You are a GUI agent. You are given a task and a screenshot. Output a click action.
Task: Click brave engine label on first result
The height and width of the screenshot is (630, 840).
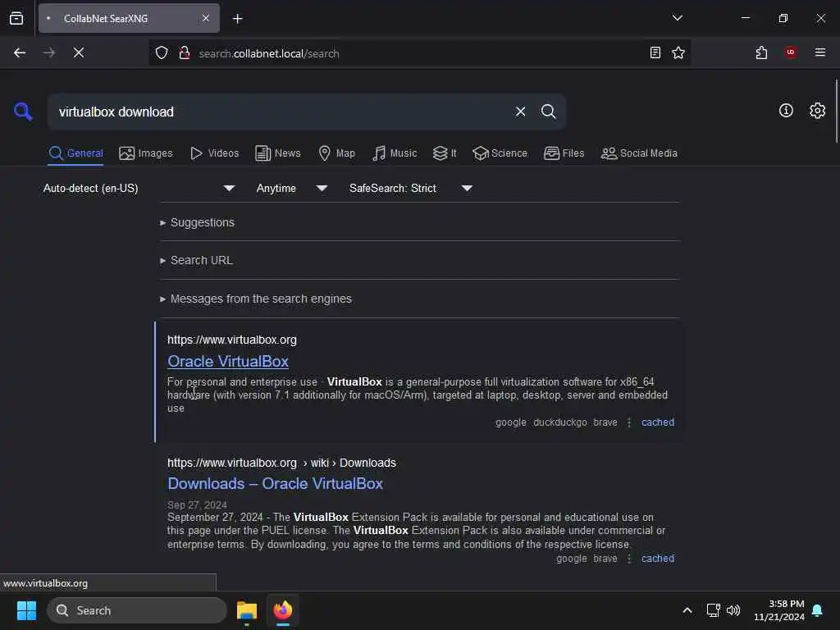[605, 422]
